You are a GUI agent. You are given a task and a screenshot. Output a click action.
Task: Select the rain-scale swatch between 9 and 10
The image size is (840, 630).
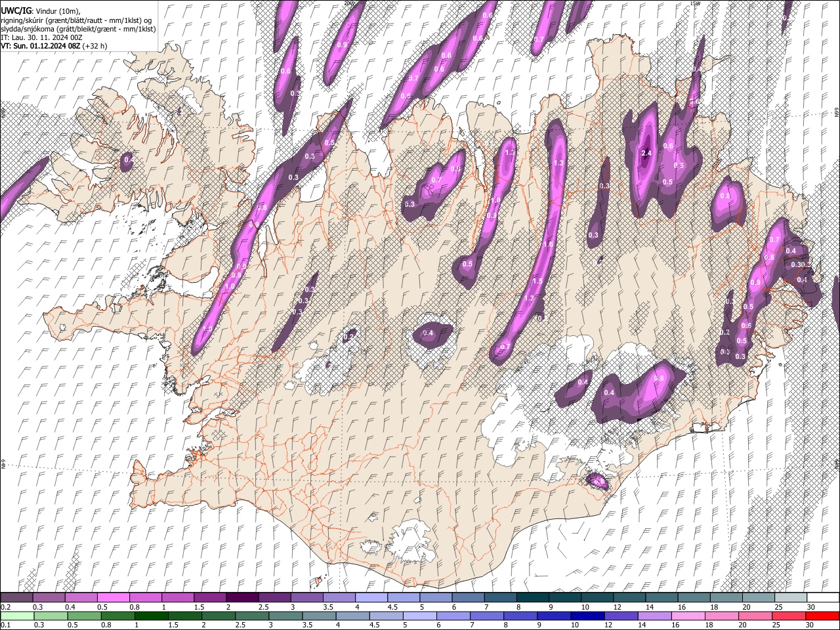[x=553, y=616]
